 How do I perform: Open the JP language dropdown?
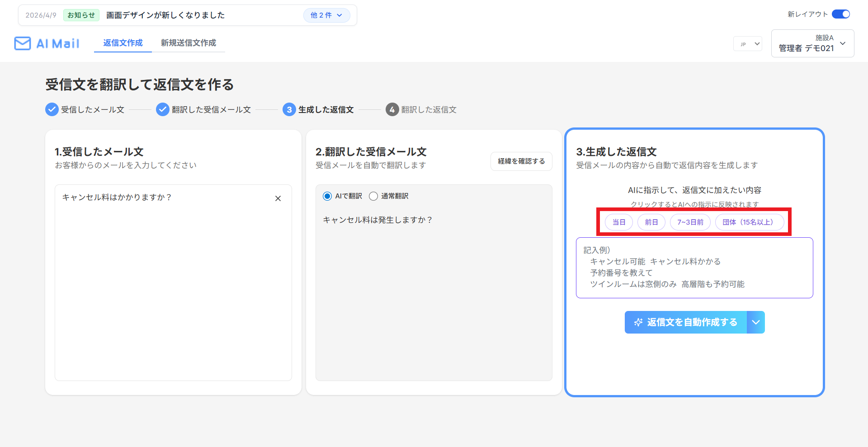(x=748, y=44)
